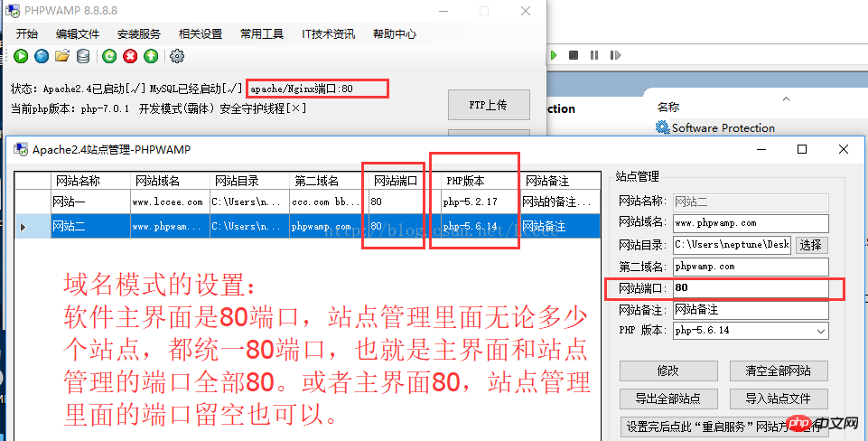Click the green restart circular arrow icon
The image size is (868, 441).
(109, 56)
